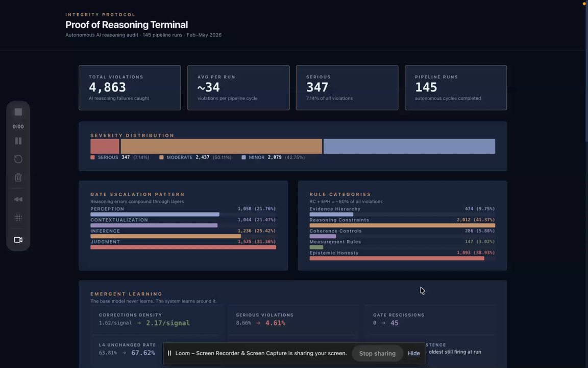Open the Serious 347 stat card

coord(347,88)
